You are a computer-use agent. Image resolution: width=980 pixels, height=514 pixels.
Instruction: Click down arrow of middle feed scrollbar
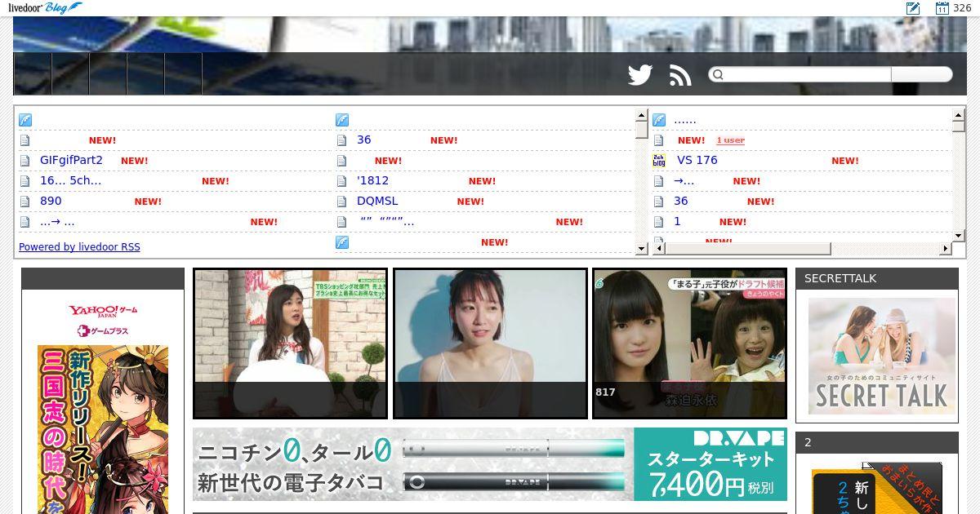pos(641,249)
